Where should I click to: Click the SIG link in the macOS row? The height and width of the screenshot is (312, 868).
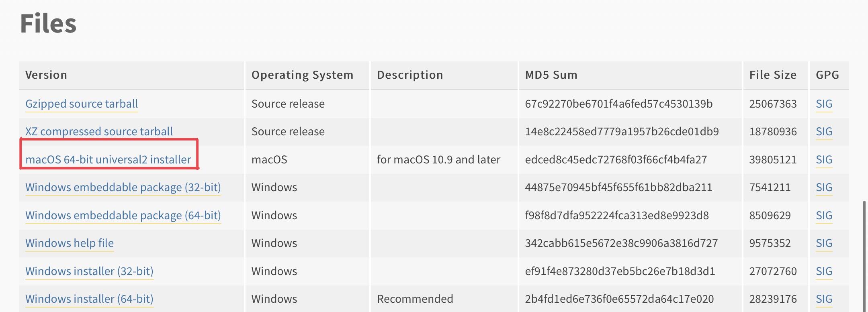click(x=824, y=159)
